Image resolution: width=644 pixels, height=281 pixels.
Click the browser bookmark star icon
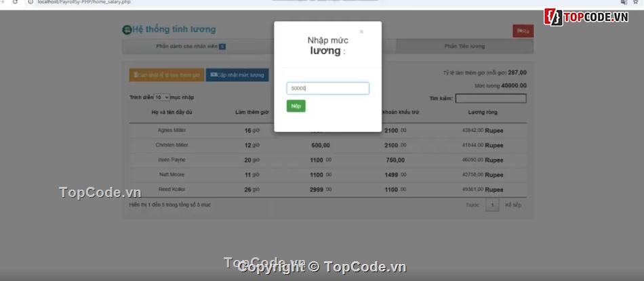[636, 2]
